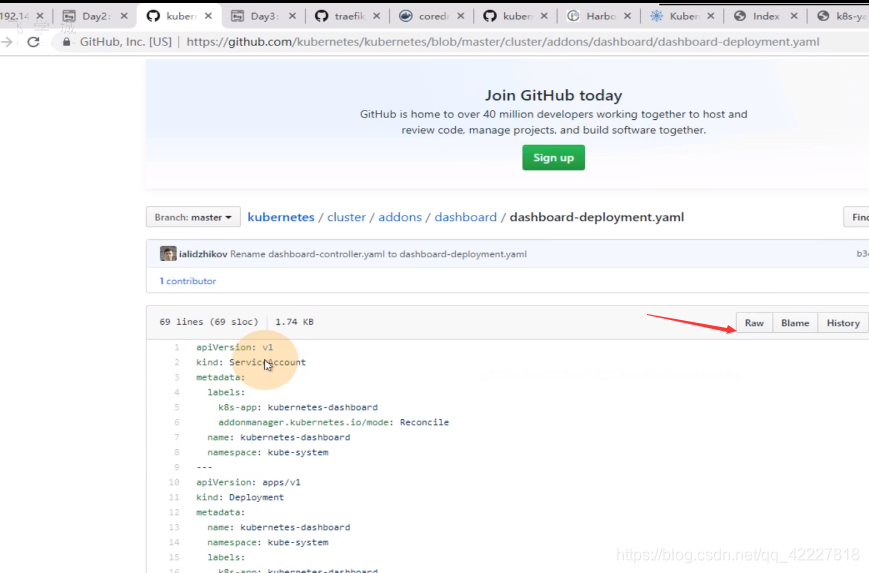Viewport: 869px width, 573px height.
Task: Open the file History button
Action: point(843,323)
